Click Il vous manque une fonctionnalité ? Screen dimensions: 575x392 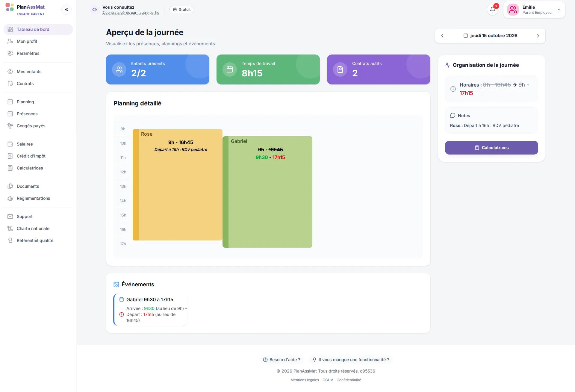coord(351,360)
